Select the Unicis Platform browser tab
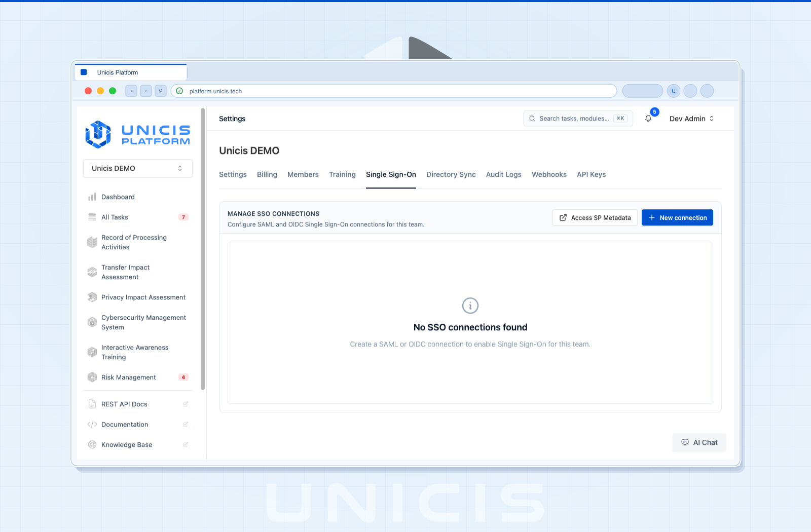The image size is (811, 532). coord(131,72)
